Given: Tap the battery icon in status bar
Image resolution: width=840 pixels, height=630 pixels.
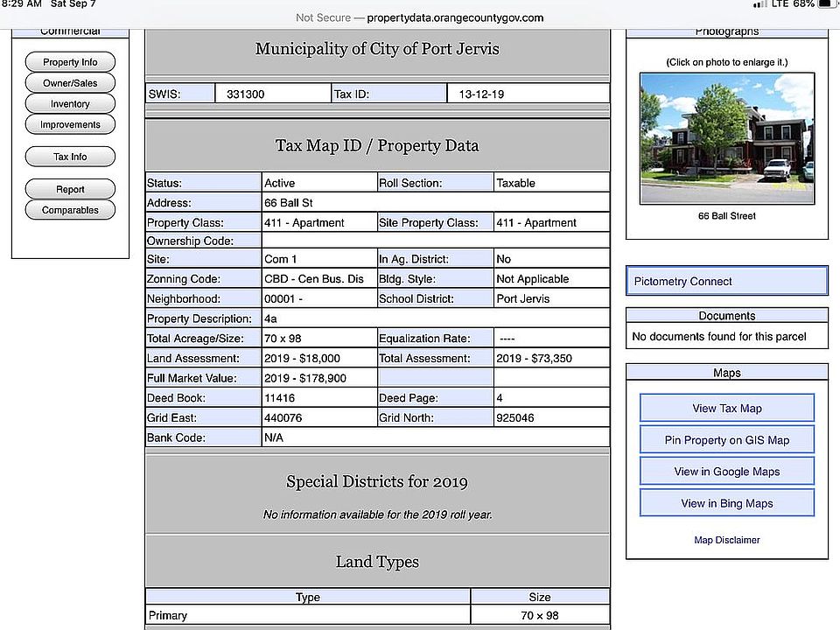Looking at the screenshot, I should point(827,3).
